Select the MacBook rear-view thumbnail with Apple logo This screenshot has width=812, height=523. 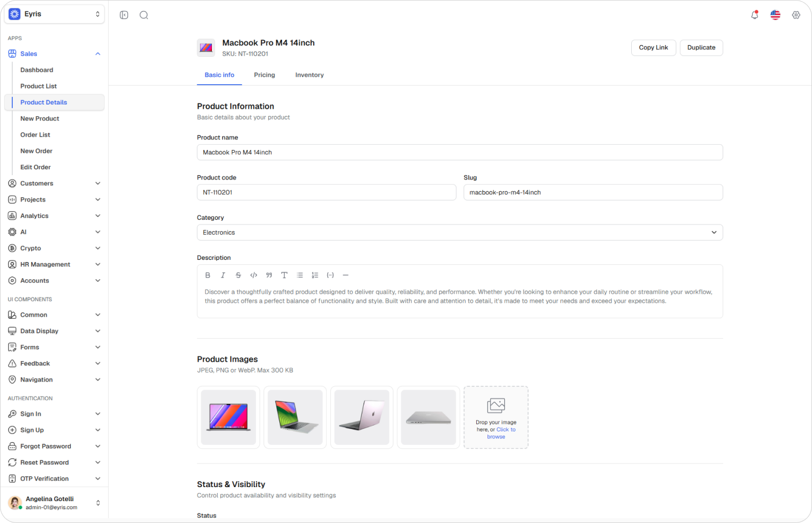click(x=361, y=417)
